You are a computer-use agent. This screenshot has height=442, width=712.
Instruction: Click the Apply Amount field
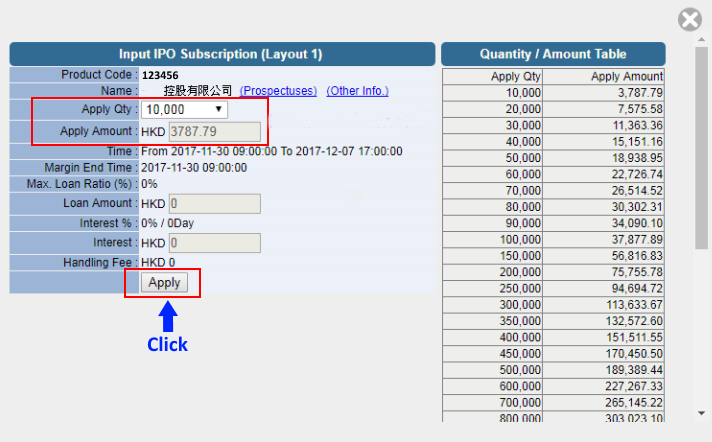[215, 132]
